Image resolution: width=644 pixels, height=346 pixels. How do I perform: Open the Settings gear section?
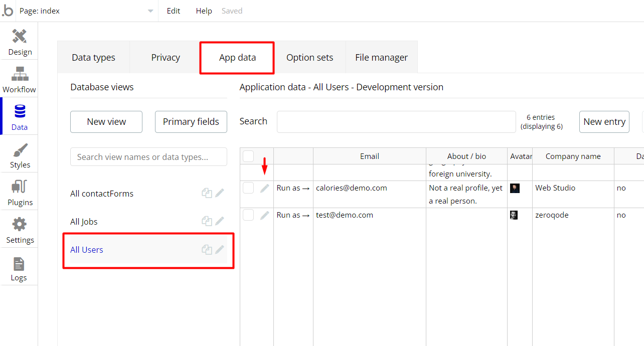20,229
